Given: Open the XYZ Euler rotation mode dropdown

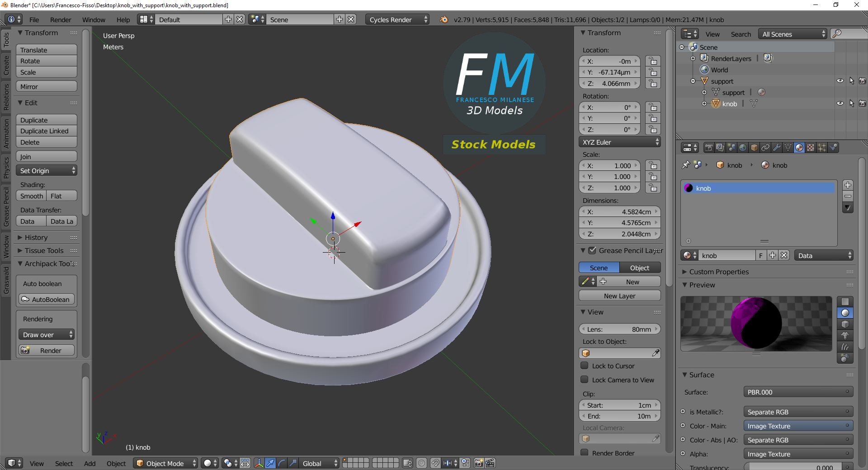Looking at the screenshot, I should click(620, 142).
